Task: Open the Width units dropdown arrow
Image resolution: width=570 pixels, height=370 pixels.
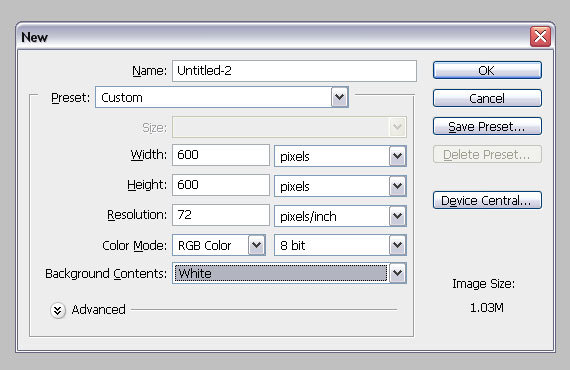Action: pos(397,156)
